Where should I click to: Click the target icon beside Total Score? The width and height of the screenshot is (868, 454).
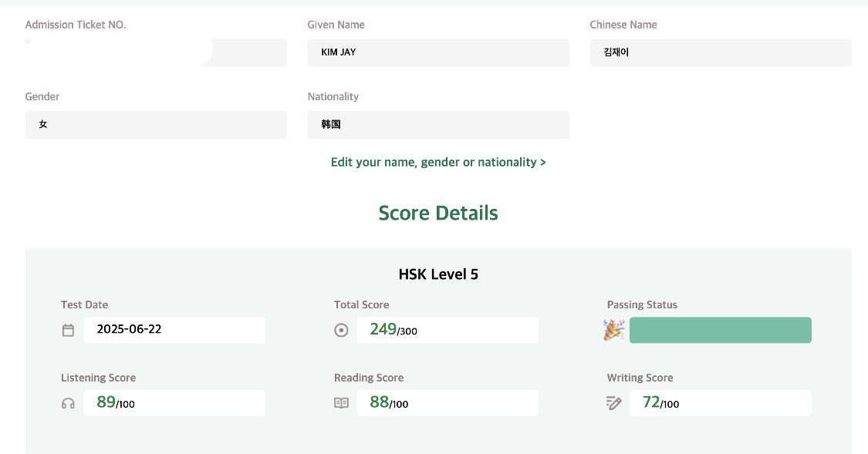pos(341,330)
